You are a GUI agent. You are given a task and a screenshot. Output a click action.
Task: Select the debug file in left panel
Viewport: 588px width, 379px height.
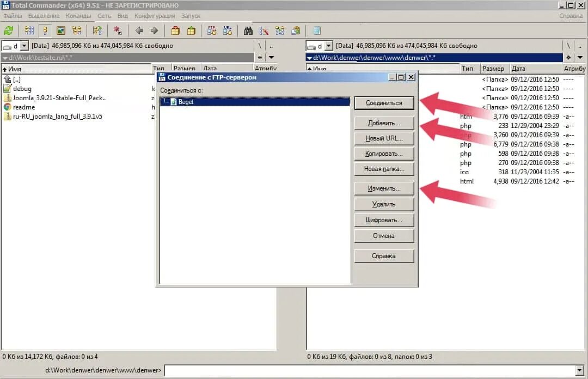[x=22, y=89]
